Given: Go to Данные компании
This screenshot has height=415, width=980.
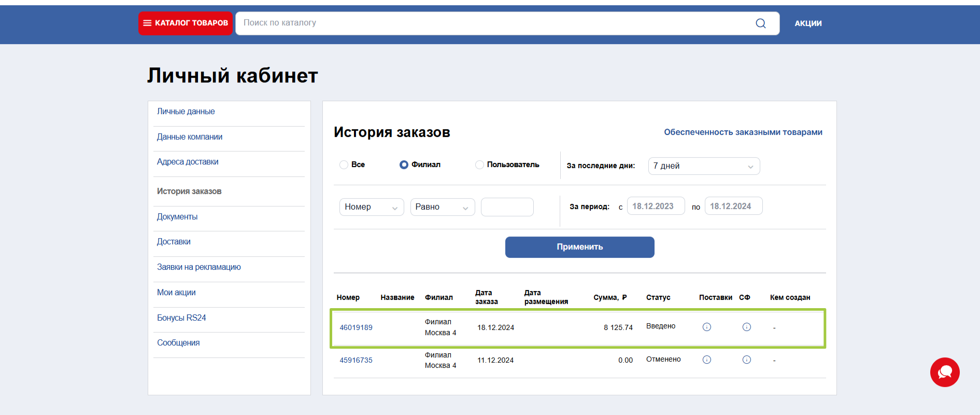Looking at the screenshot, I should click(190, 137).
